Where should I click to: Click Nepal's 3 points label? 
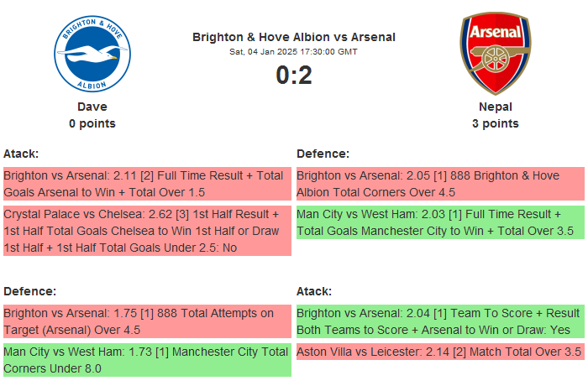496,123
